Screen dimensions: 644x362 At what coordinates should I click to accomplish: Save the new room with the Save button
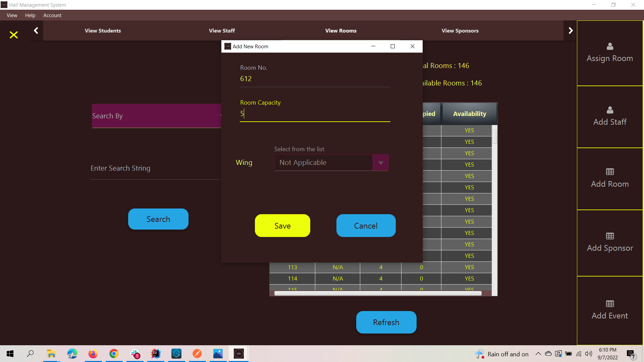(x=282, y=226)
